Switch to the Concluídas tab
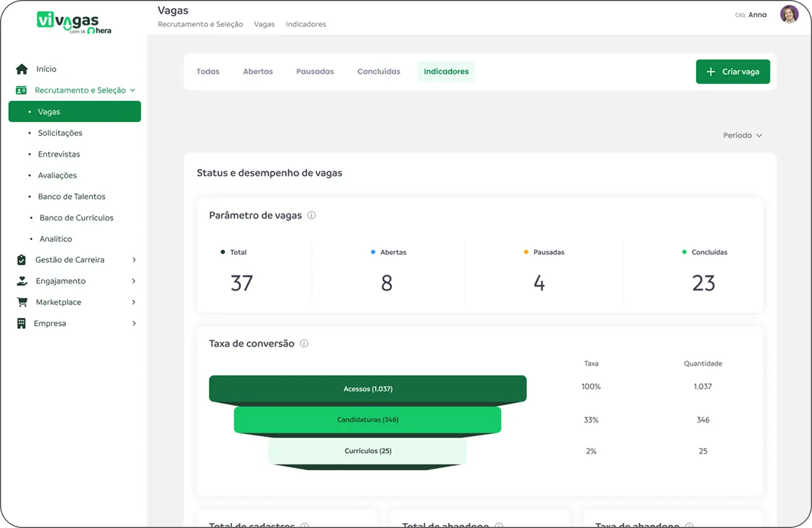 tap(379, 72)
